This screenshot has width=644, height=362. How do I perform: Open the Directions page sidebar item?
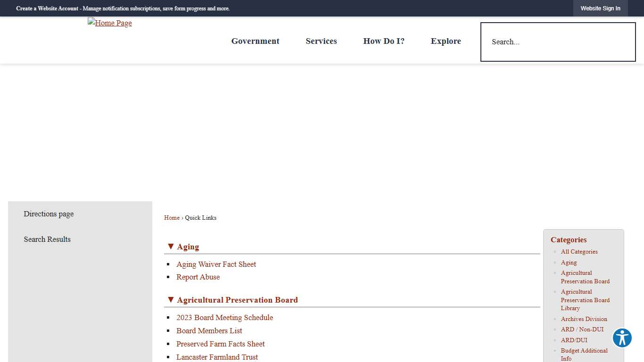[x=49, y=214]
